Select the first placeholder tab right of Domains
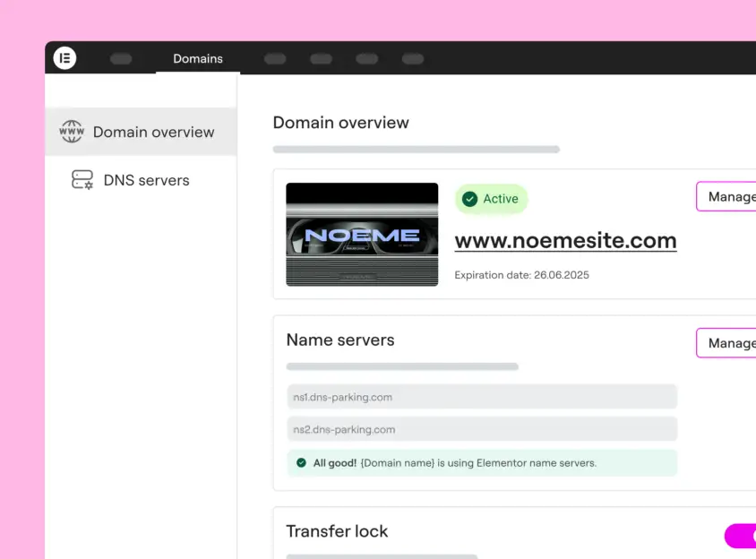The height and width of the screenshot is (559, 756). coord(275,59)
